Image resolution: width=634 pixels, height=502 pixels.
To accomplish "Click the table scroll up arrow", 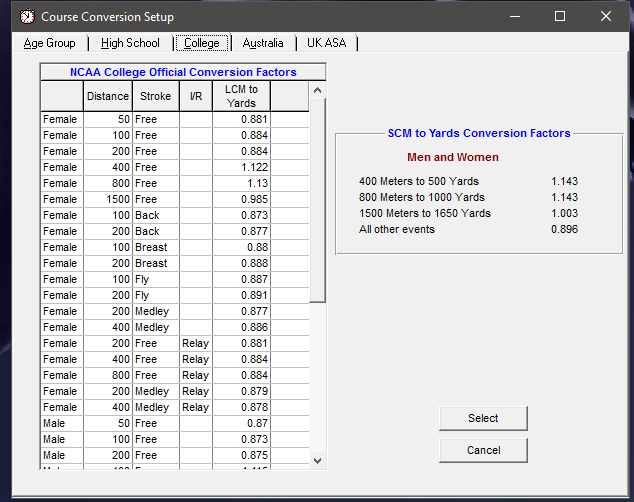I will 317,90.
